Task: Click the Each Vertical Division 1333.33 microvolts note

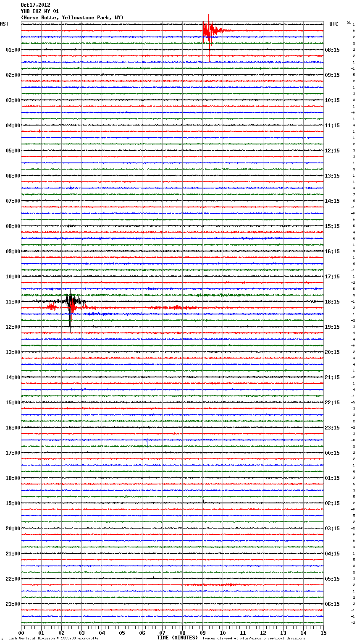Action: pos(53,639)
